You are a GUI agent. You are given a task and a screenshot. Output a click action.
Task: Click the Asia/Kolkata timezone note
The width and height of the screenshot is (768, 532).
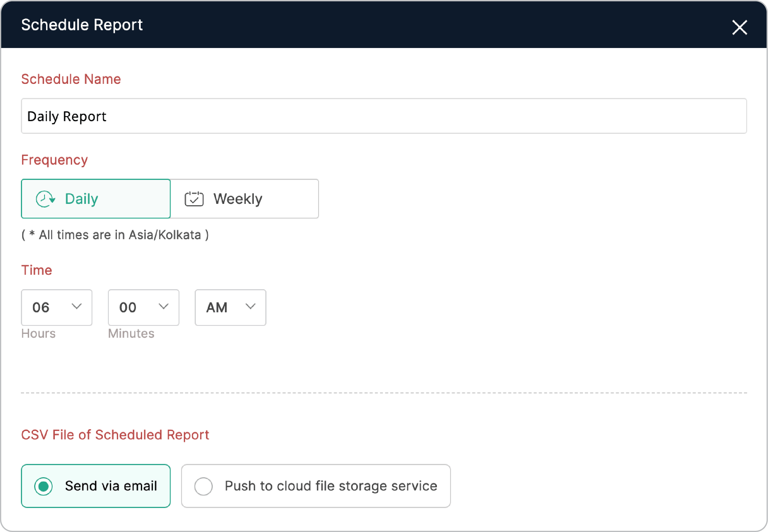(115, 235)
